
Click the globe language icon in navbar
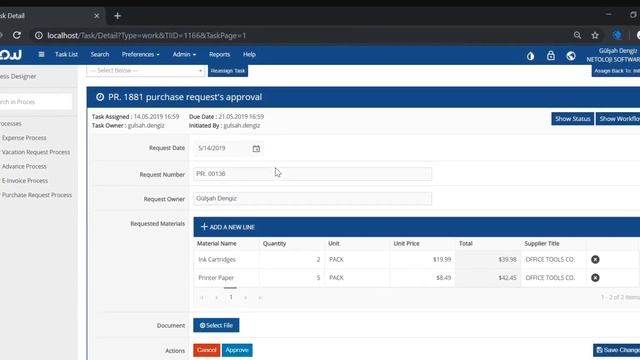(571, 56)
